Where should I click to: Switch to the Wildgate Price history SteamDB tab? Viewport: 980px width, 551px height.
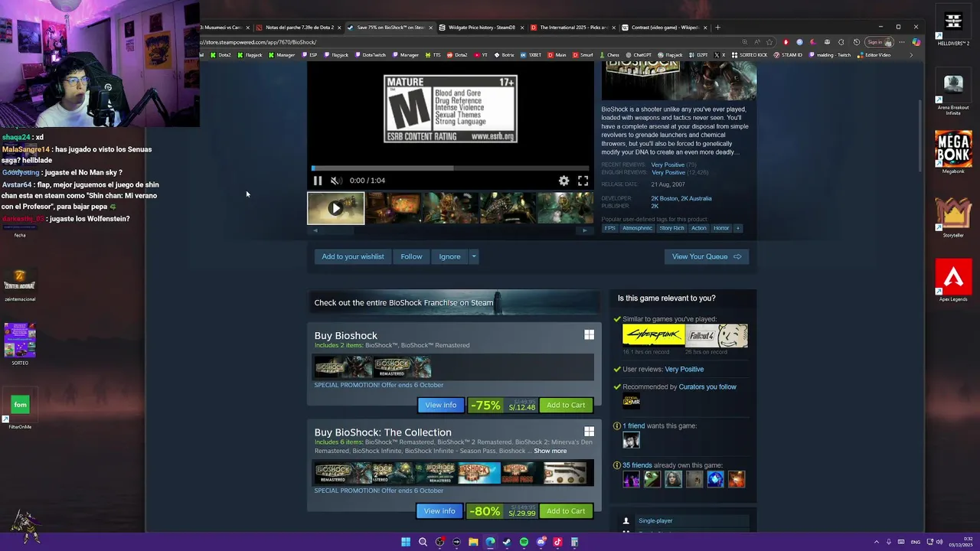point(481,28)
